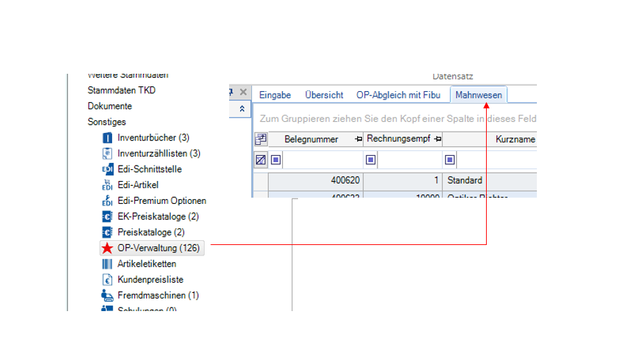Switch to the OP-Abgleich mit Fibu tab

click(396, 95)
